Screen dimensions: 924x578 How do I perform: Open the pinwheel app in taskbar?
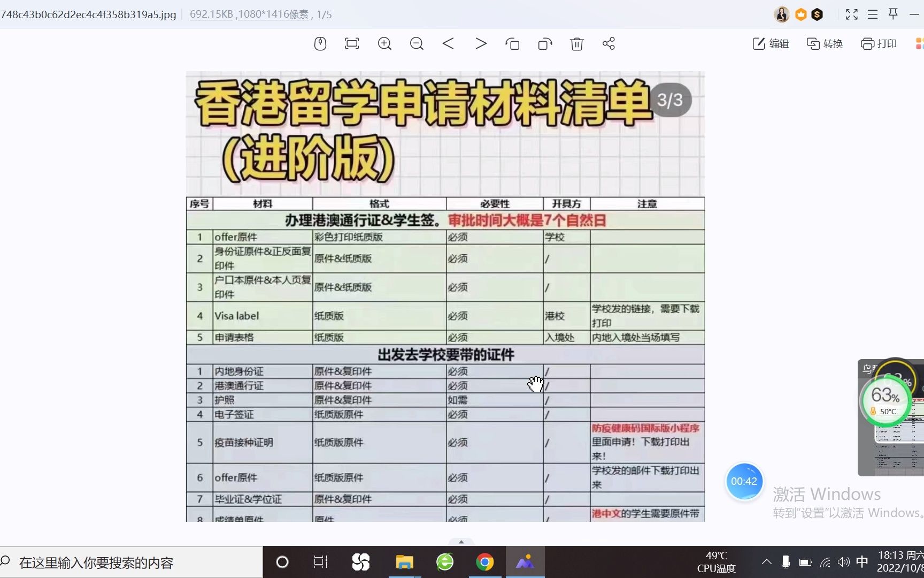361,562
